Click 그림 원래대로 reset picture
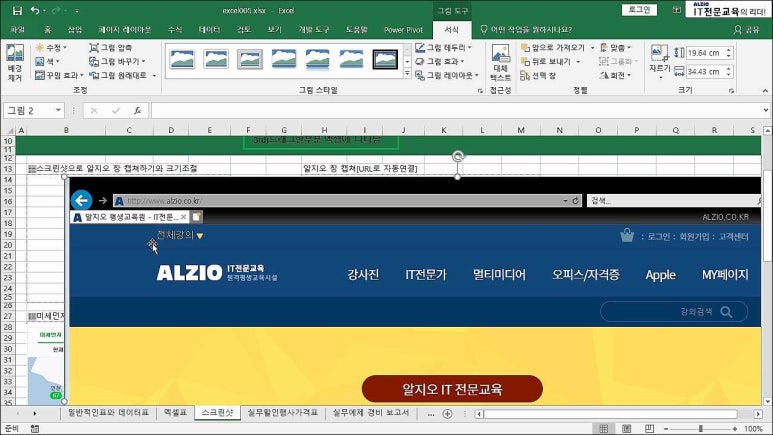The height and width of the screenshot is (435, 773). pos(118,75)
